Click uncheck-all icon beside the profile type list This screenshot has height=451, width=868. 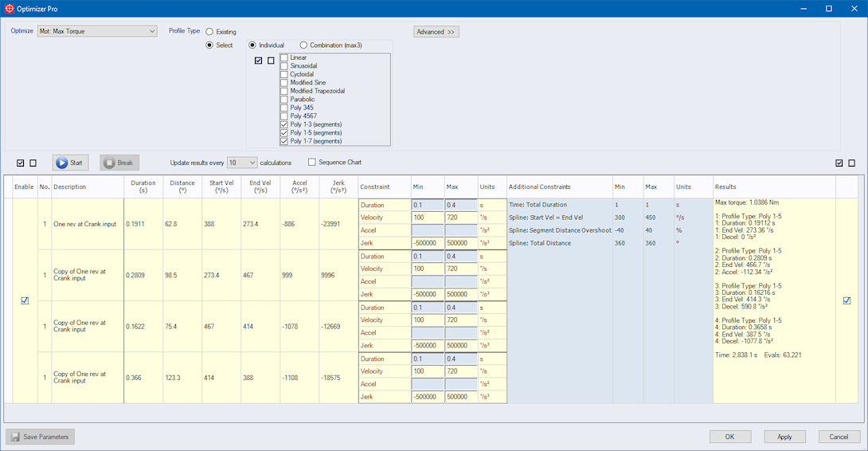pyautogui.click(x=271, y=61)
